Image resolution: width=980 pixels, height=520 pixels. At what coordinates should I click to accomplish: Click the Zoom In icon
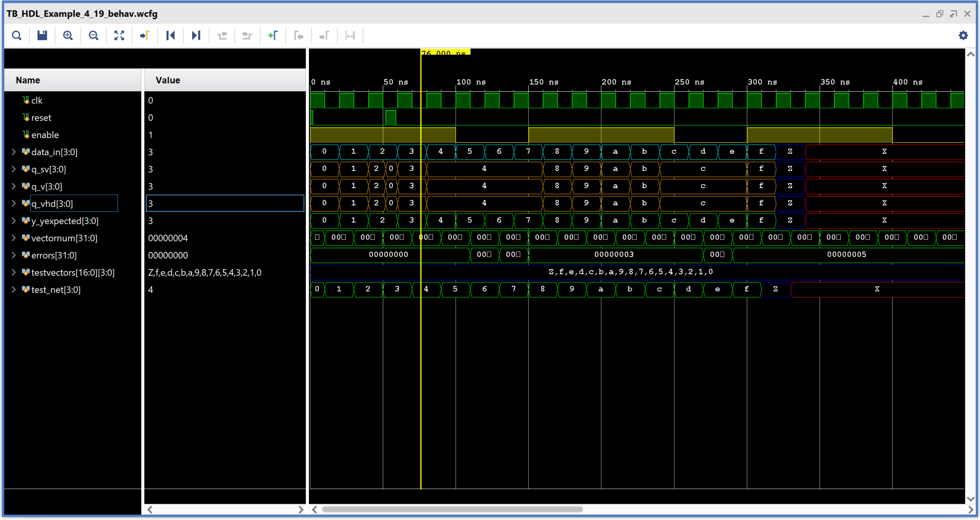(x=68, y=35)
